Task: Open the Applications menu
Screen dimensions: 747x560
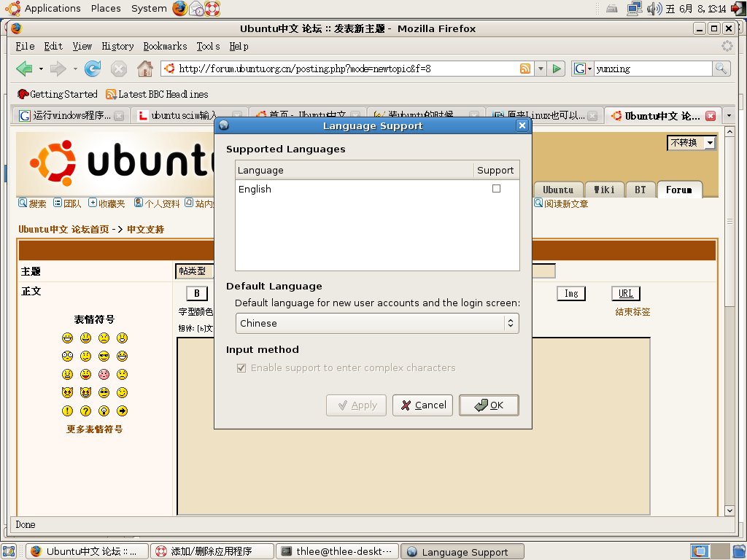Action: pyautogui.click(x=53, y=9)
